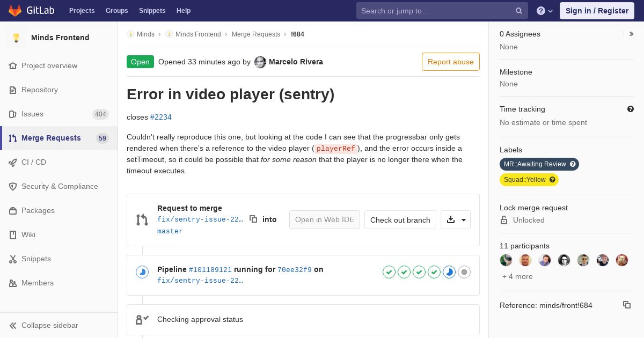Open source branch fix/sentry-issue link in merge box

(200, 219)
